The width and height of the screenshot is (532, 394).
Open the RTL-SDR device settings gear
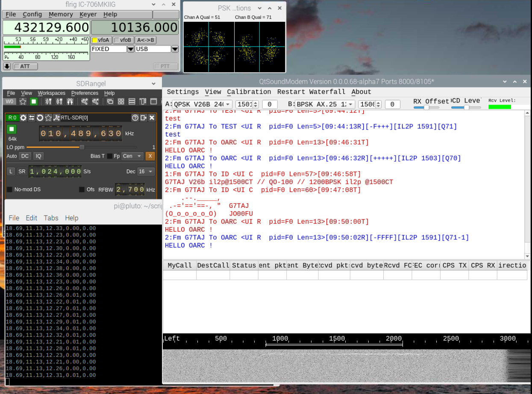[x=24, y=118]
